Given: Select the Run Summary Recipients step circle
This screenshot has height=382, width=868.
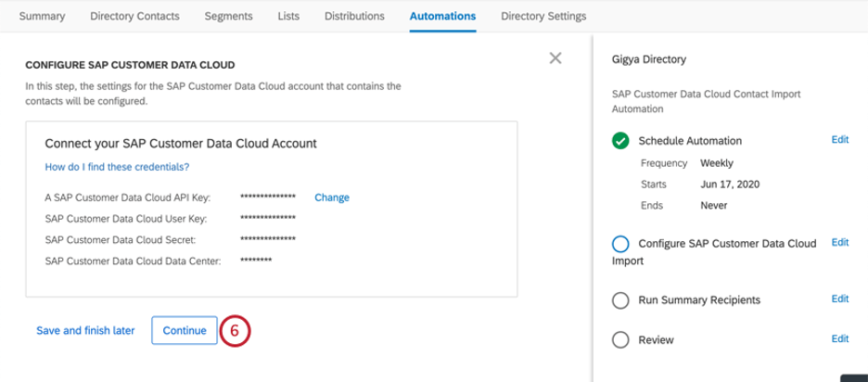Looking at the screenshot, I should pyautogui.click(x=620, y=300).
